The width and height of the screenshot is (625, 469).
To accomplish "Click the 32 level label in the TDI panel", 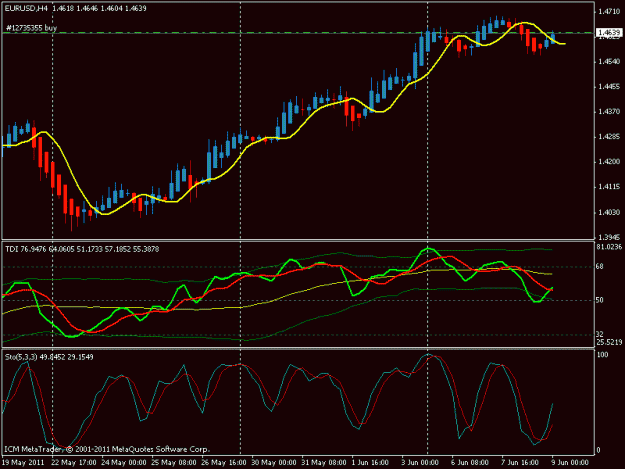I will tap(599, 334).
